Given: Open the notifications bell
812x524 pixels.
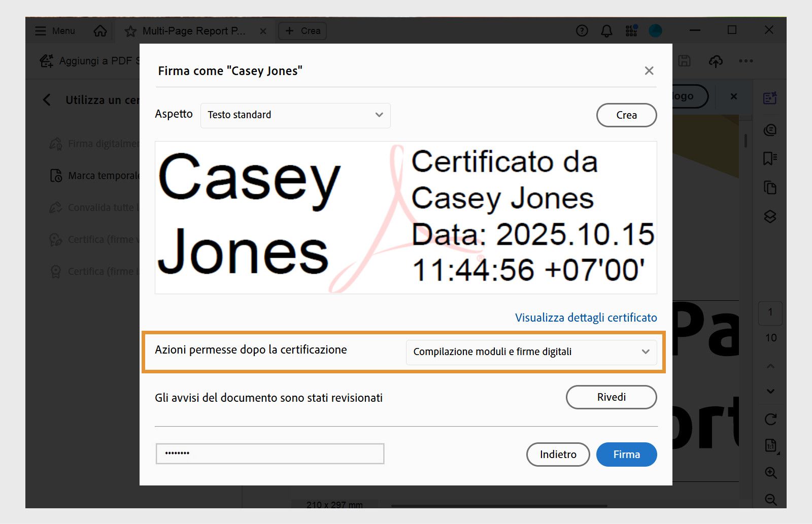Looking at the screenshot, I should click(x=606, y=30).
